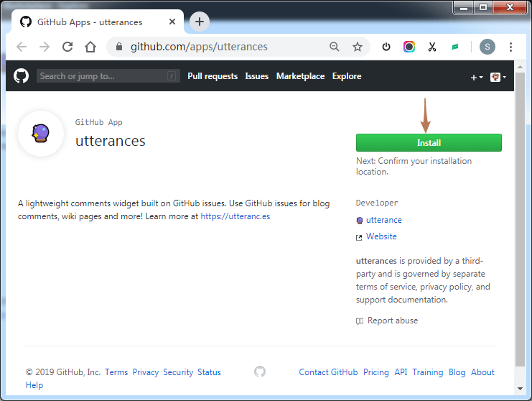The height and width of the screenshot is (401, 532).
Task: Click Contact GitHub in the footer
Action: (x=328, y=372)
